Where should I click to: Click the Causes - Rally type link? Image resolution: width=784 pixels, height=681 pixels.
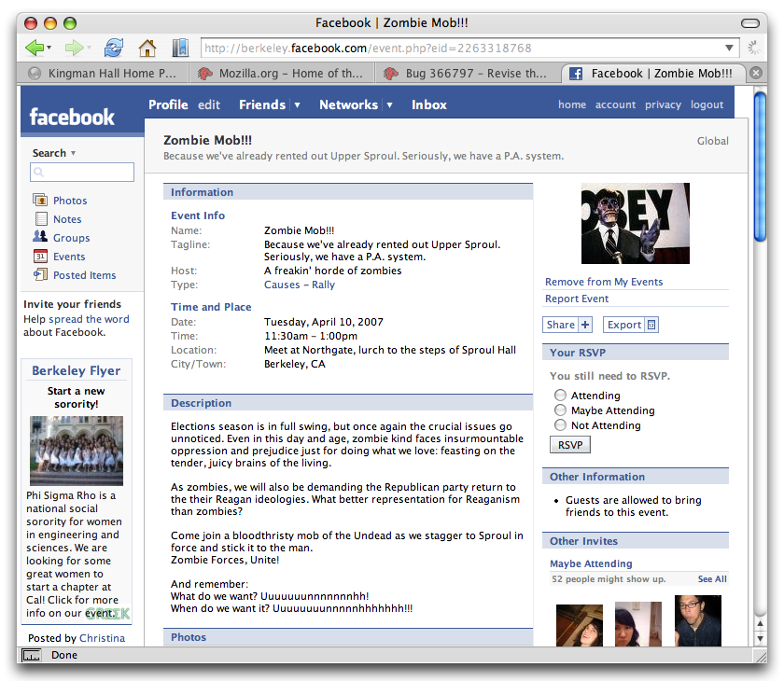click(x=300, y=285)
